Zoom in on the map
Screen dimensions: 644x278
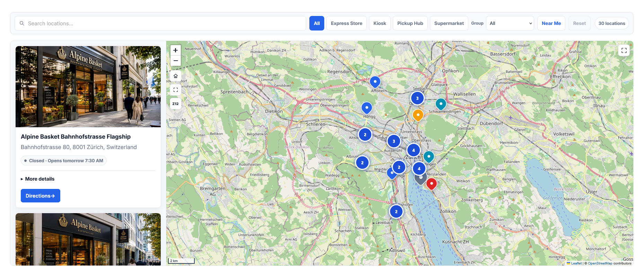(x=176, y=50)
